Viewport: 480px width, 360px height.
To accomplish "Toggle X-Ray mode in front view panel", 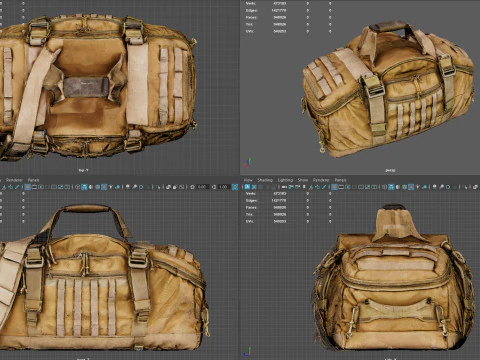I will pyautogui.click(x=168, y=187).
